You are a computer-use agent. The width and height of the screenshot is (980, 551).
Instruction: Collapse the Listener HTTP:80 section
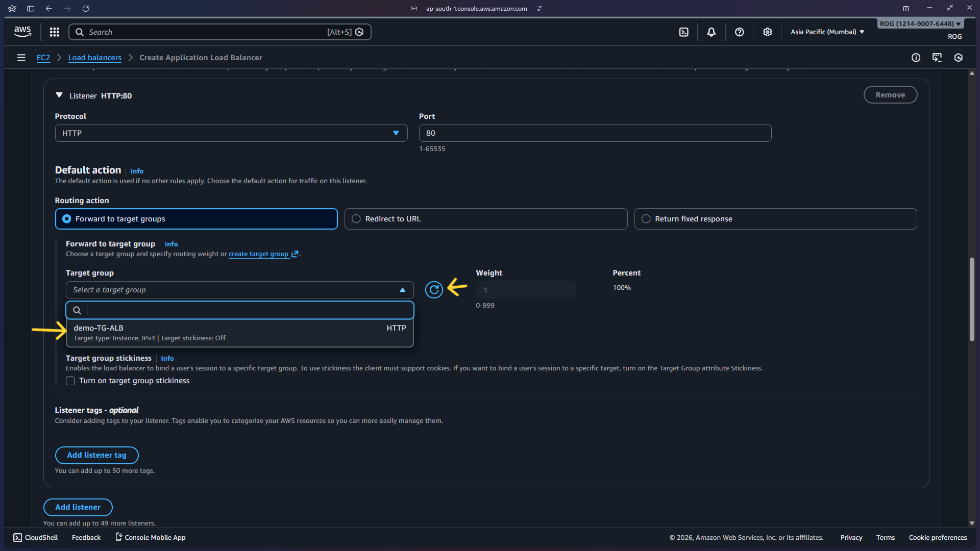click(59, 95)
